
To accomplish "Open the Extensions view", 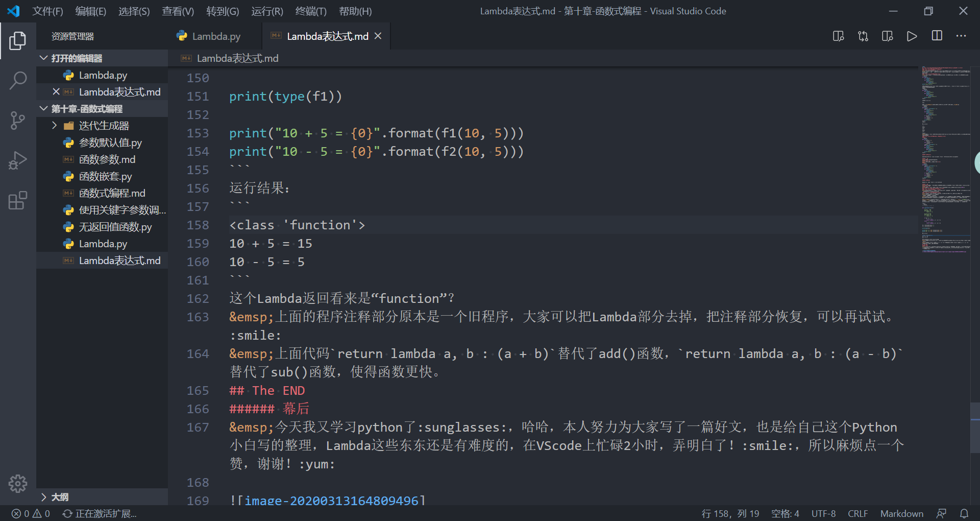I will coord(18,200).
